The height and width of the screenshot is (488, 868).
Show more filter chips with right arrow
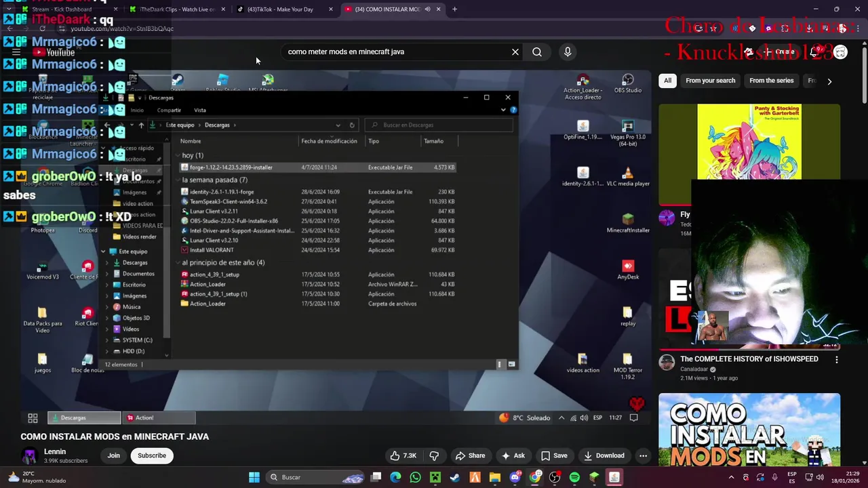point(829,81)
